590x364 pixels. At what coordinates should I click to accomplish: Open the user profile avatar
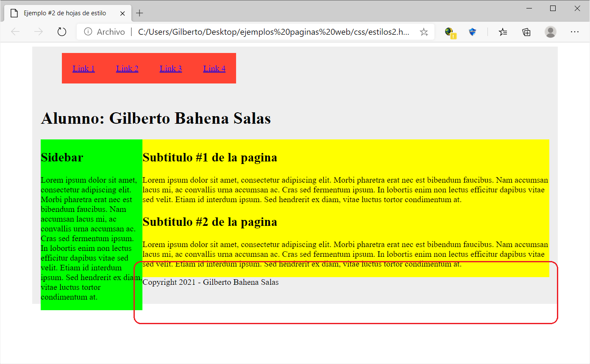551,32
